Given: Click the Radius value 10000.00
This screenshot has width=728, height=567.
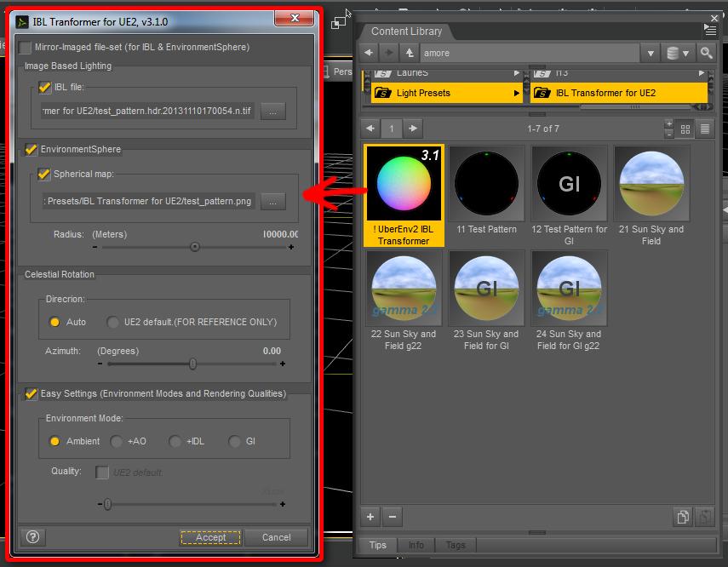Looking at the screenshot, I should click(x=280, y=234).
